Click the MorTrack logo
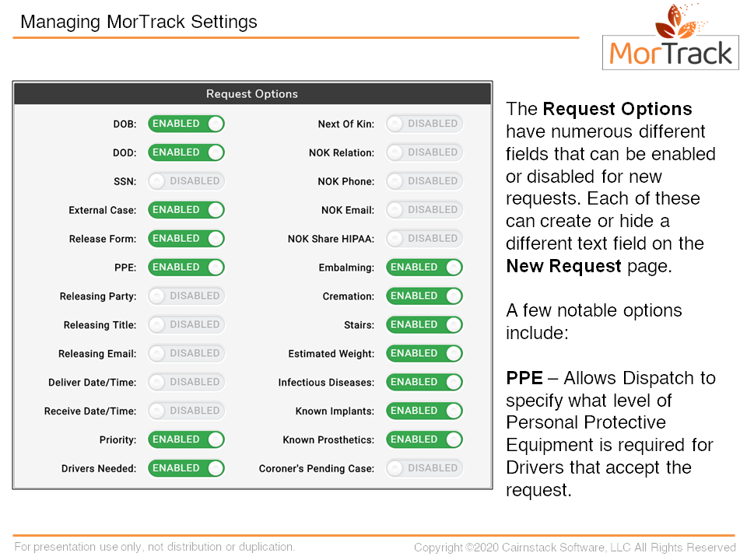This screenshot has height=560, width=747. click(671, 37)
